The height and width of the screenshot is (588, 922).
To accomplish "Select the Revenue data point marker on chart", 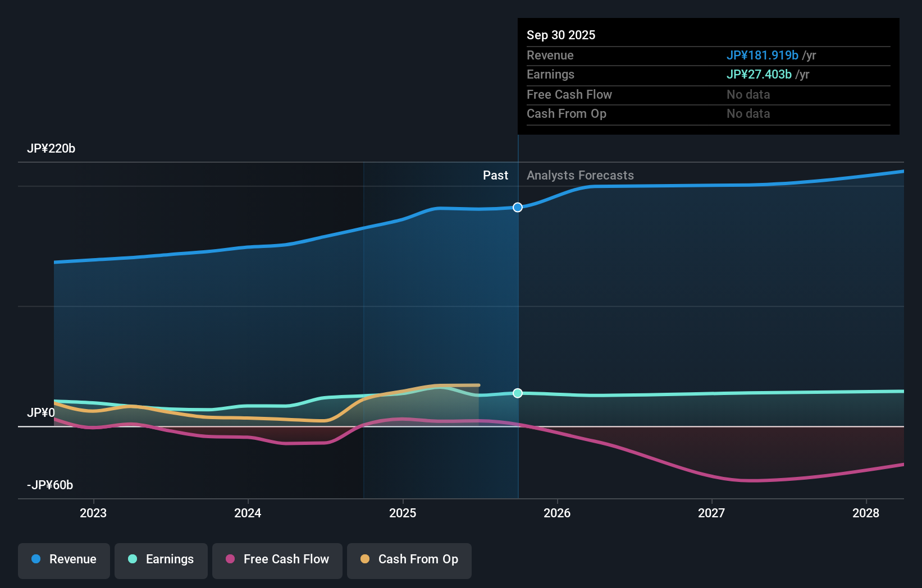I will click(517, 207).
